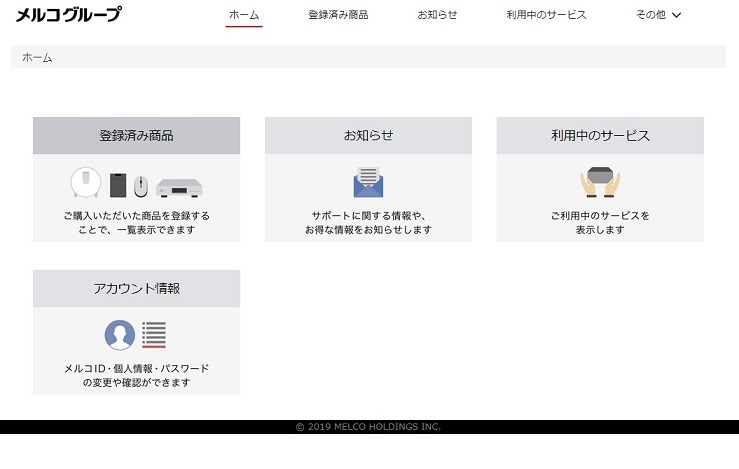The width and height of the screenshot is (739, 469).
Task: Select the ホーム tab in navigation
Action: (244, 15)
